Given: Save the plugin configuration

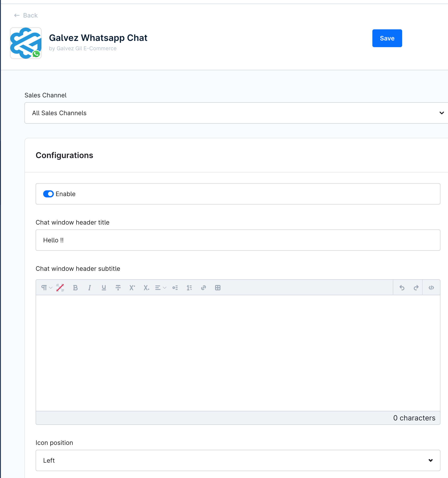Looking at the screenshot, I should coord(387,38).
